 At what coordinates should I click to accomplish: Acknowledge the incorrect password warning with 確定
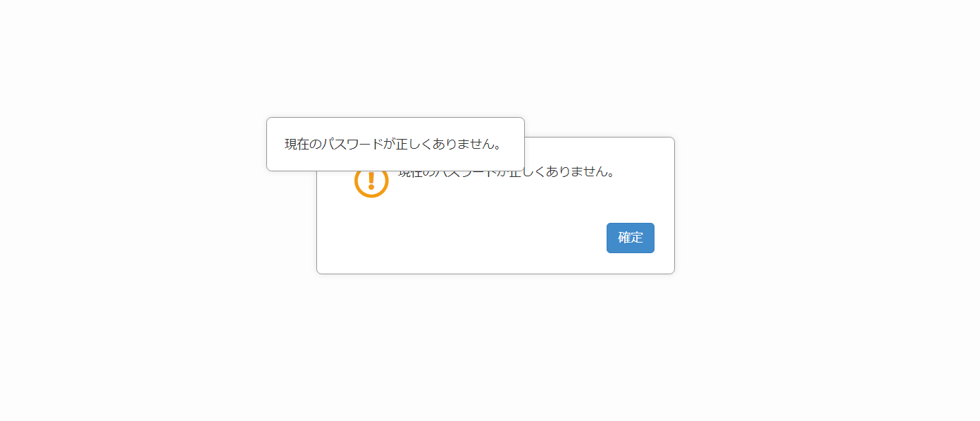(x=631, y=238)
